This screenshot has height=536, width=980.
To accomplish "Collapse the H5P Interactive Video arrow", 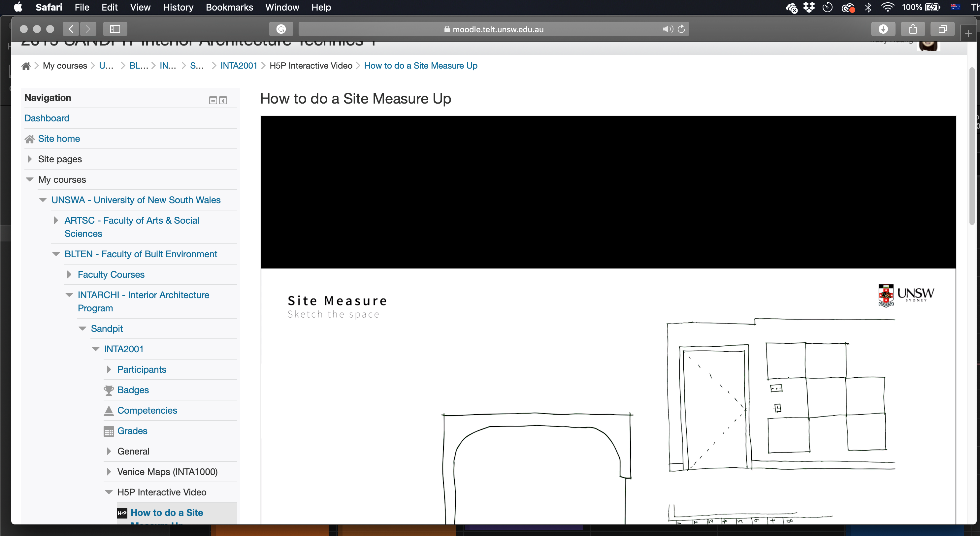I will pyautogui.click(x=109, y=492).
